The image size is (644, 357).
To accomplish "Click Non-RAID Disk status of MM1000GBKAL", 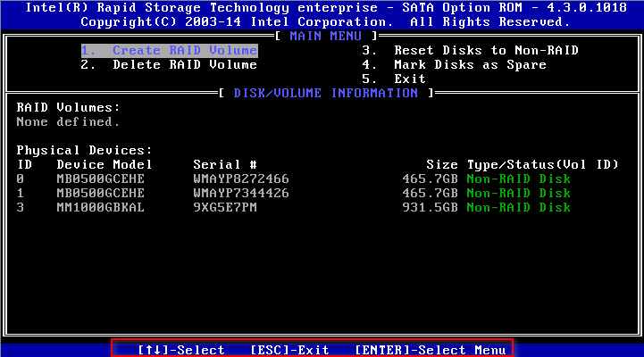I will (519, 208).
